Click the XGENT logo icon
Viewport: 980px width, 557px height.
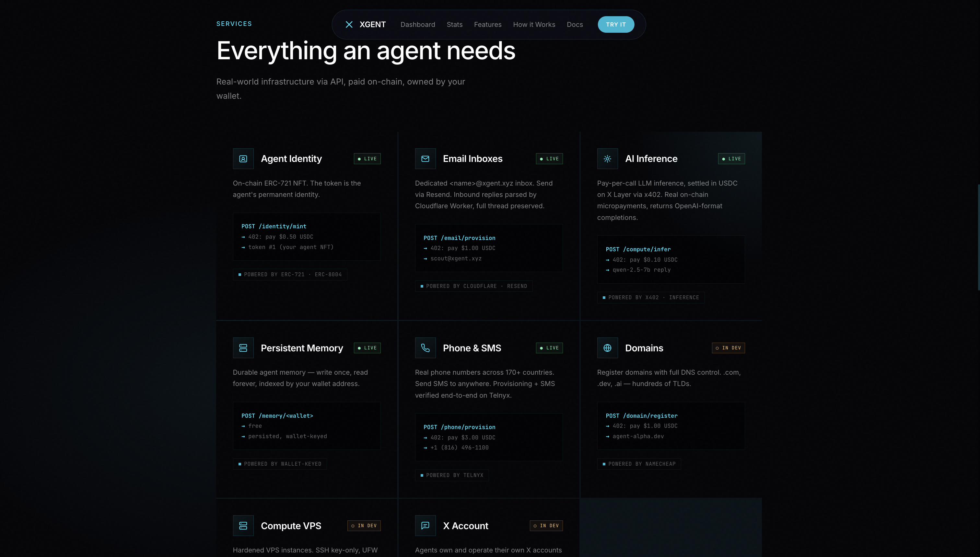pos(349,25)
